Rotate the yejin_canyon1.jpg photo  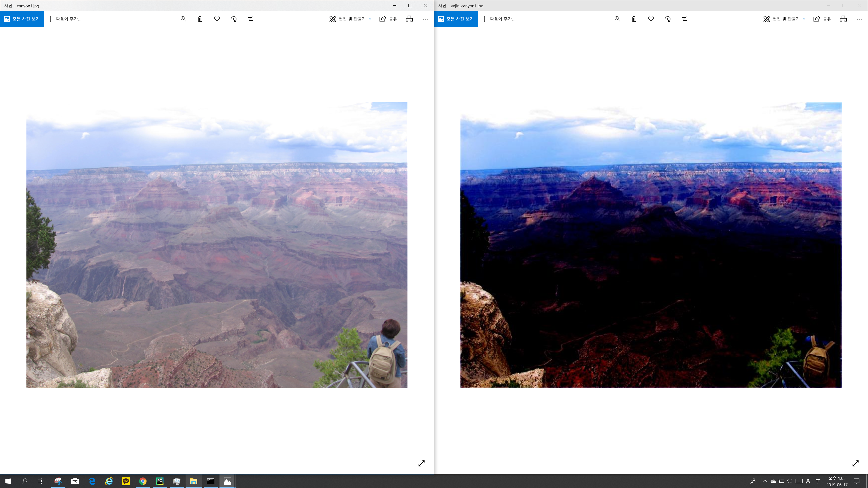click(668, 19)
